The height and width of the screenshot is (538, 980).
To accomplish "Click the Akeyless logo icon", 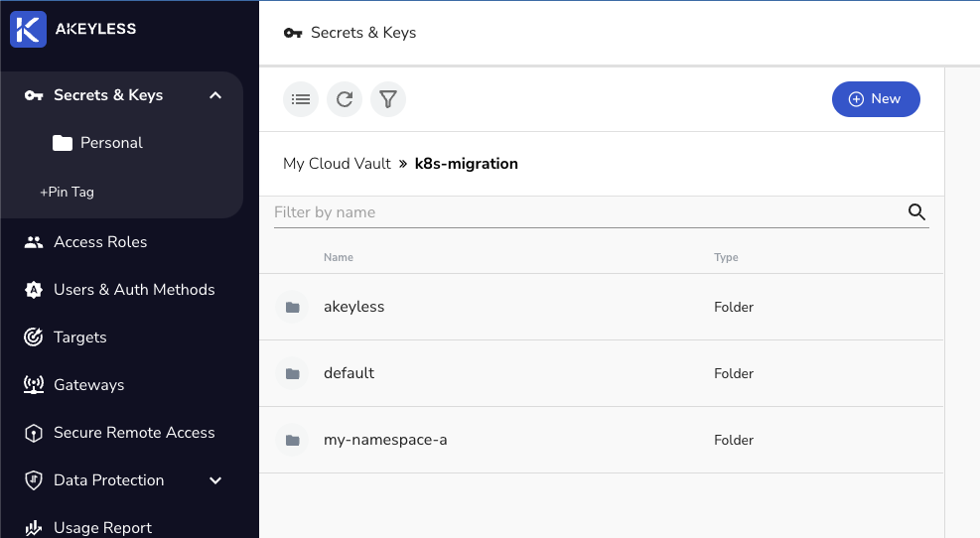I will coord(29,29).
